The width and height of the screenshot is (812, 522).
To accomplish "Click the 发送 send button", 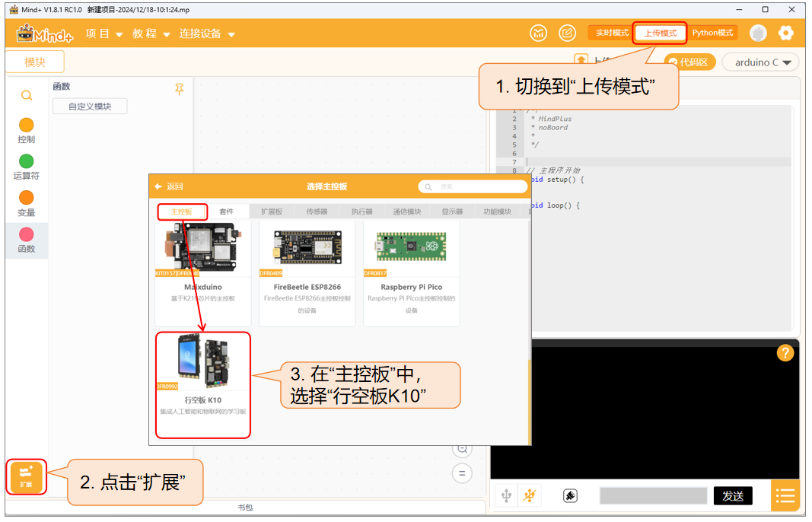I will pyautogui.click(x=733, y=496).
